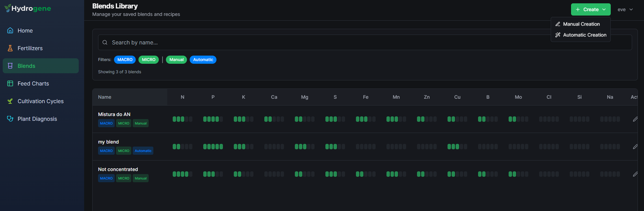Viewport: 644px width, 211px height.
Task: Click MICRO tag on my blend row
Action: click(124, 151)
